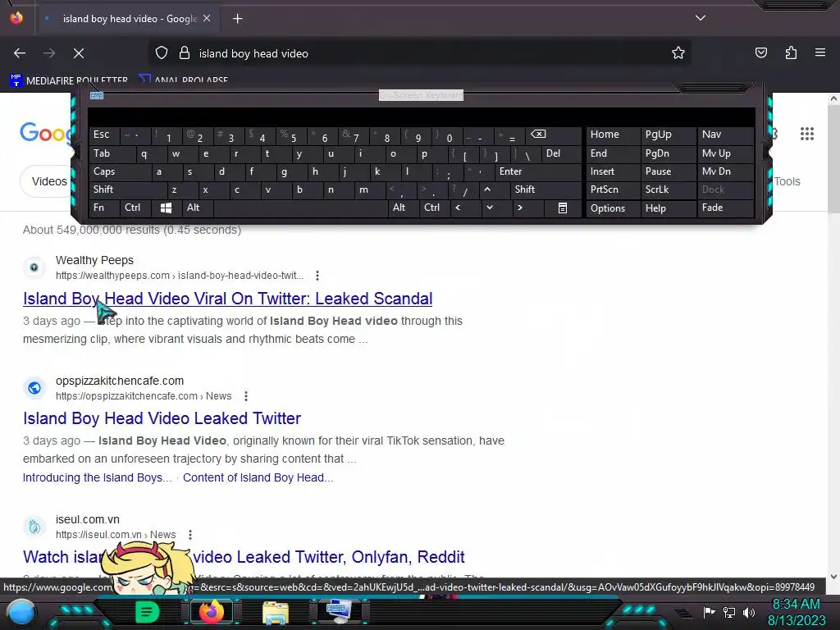The height and width of the screenshot is (630, 840).
Task: Open the MEDIAFIRE ROULETTER bookmark
Action: coord(70,80)
